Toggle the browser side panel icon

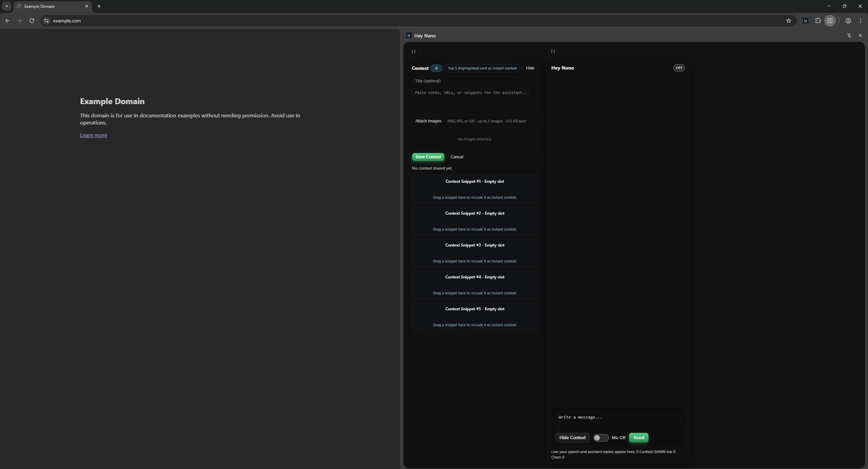click(x=830, y=21)
